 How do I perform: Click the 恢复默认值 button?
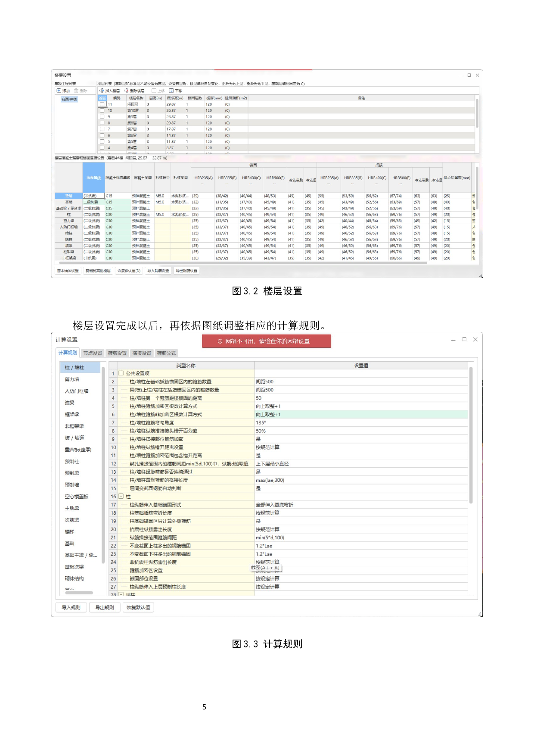tap(138, 607)
